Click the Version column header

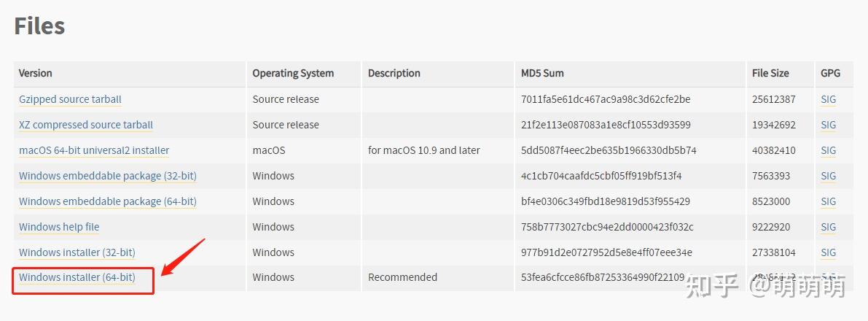36,73
